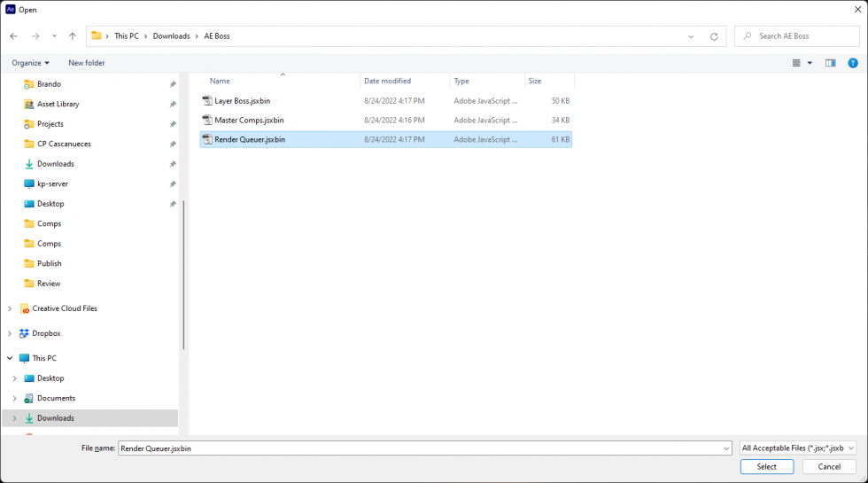Image resolution: width=868 pixels, height=483 pixels.
Task: Select the kp-server network location
Action: click(52, 184)
